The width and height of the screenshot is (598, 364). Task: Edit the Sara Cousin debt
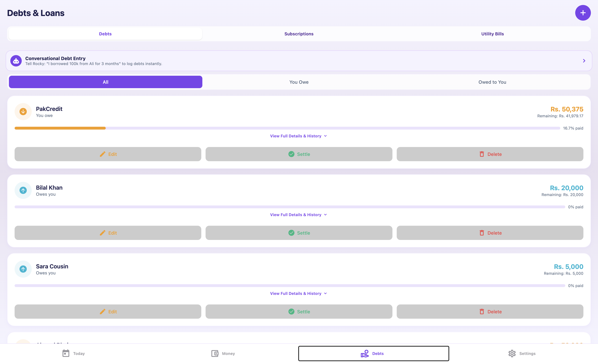pos(108,312)
